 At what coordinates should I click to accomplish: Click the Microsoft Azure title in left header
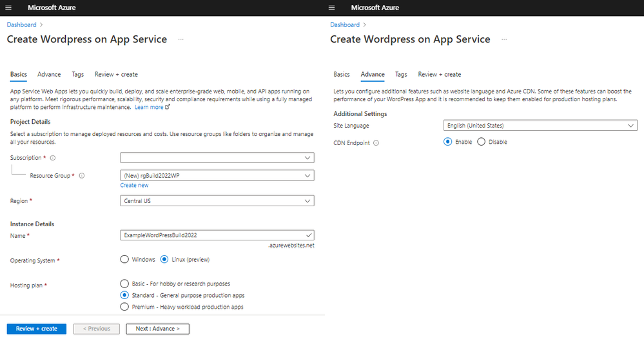[52, 7]
